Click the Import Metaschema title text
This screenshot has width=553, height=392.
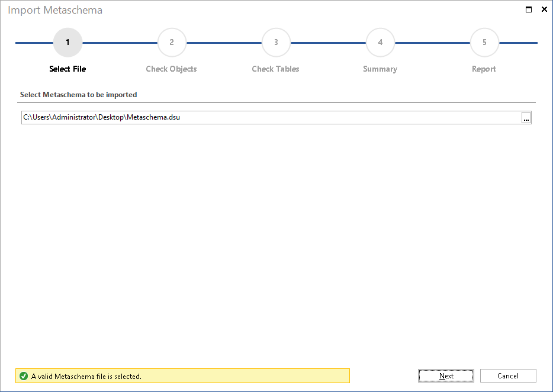click(x=55, y=10)
